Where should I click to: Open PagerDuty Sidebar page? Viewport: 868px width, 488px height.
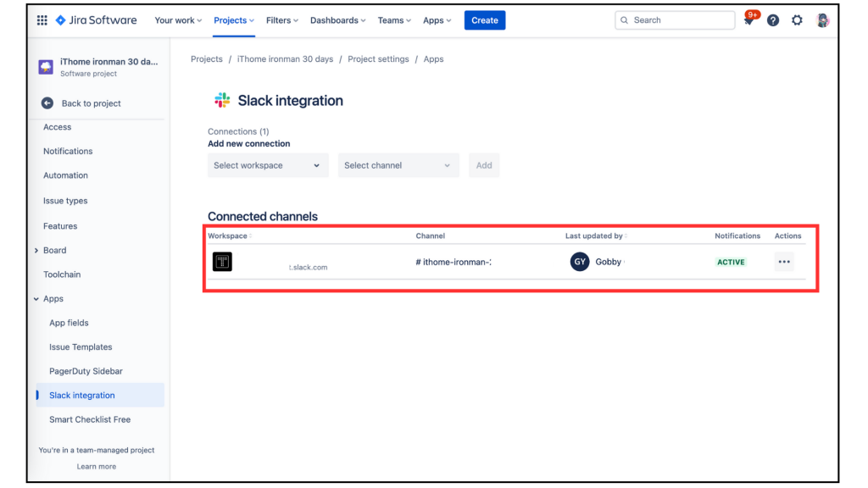click(86, 371)
